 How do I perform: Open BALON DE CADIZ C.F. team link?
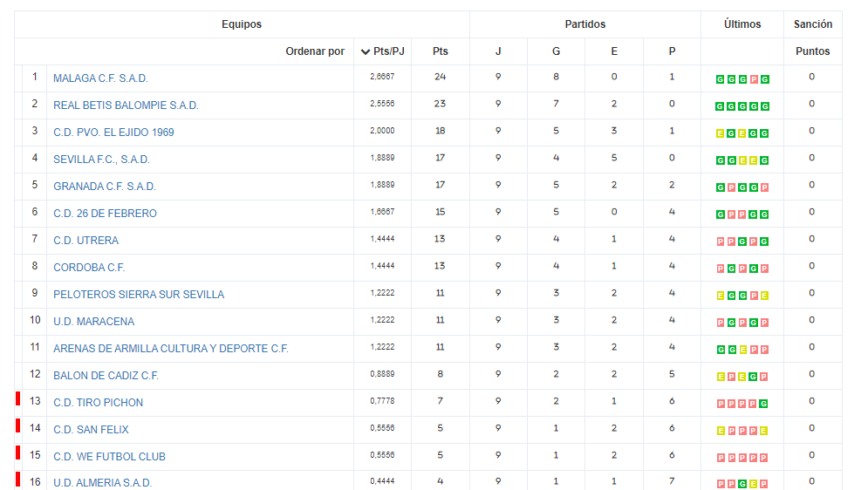coord(106,377)
